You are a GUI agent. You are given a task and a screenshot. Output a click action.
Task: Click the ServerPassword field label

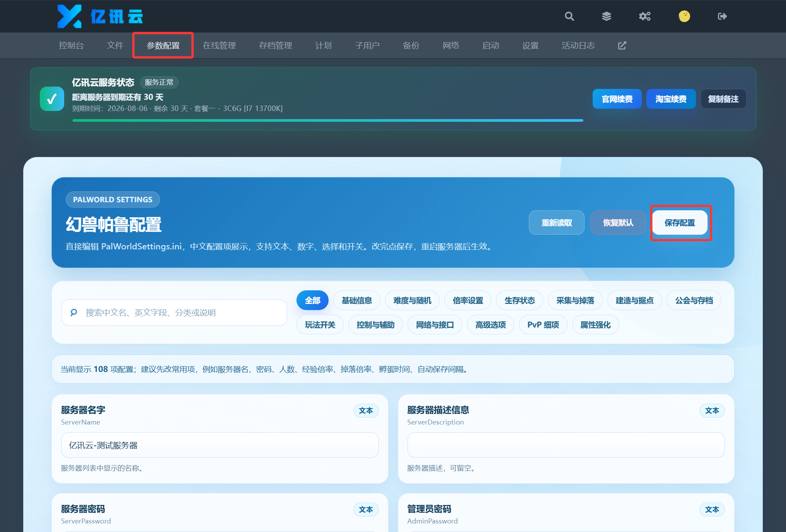click(86, 521)
